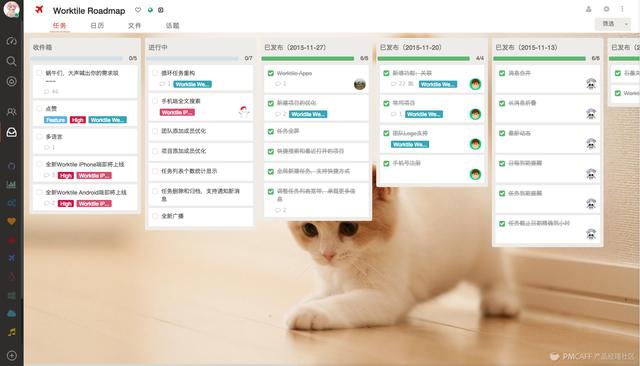
Task: Click the small square icon after the globe
Action: [161, 10]
